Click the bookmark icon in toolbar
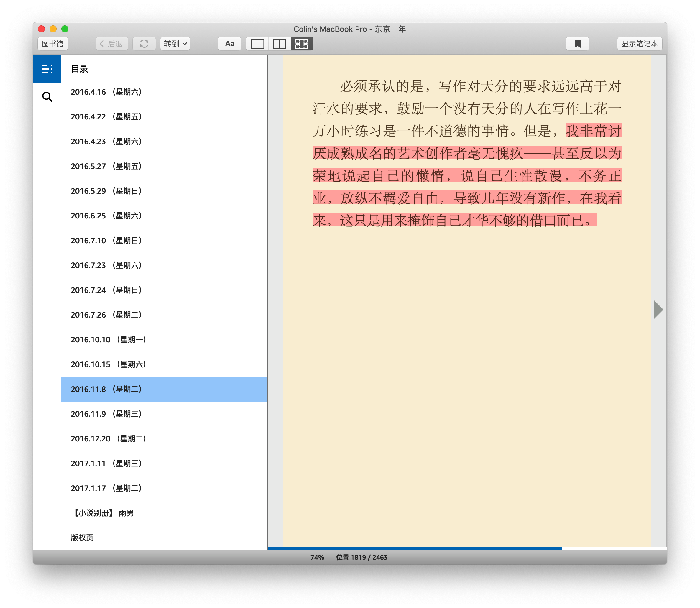Viewport: 700px width, 608px height. pos(577,44)
